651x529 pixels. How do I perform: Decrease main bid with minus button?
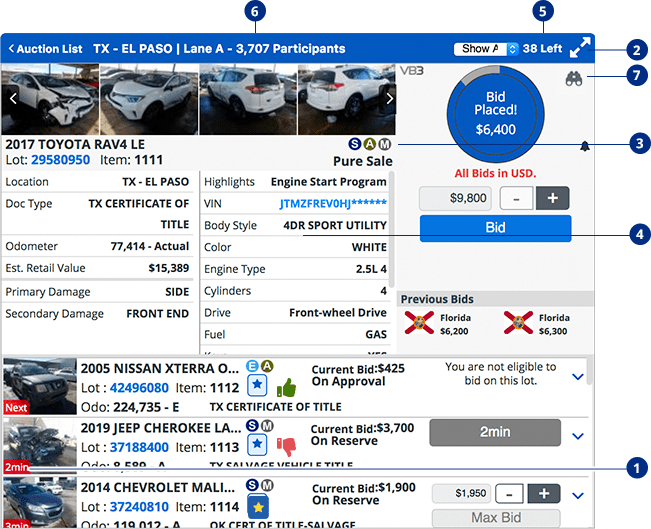[x=516, y=198]
